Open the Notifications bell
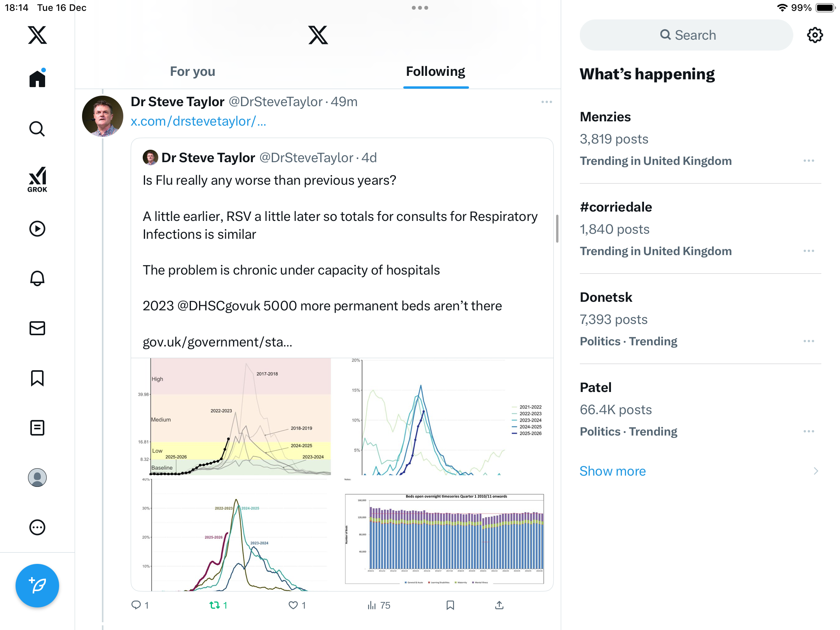The image size is (840, 630). [37, 278]
